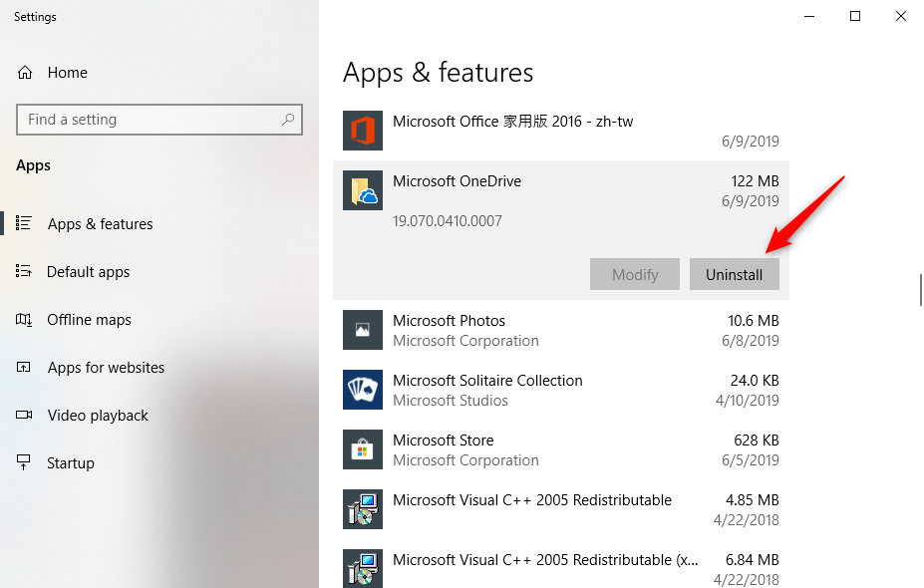Go to Startup settings
Viewport: 924px width, 588px height.
(x=71, y=463)
